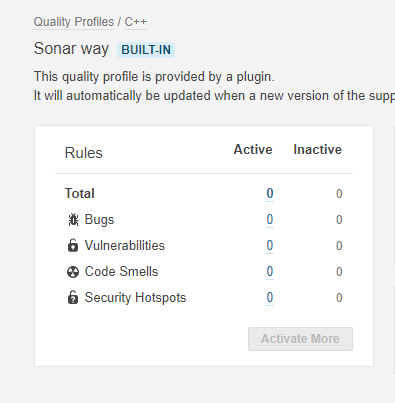Click the Bugs beetle icon
The width and height of the screenshot is (395, 403).
click(x=73, y=220)
